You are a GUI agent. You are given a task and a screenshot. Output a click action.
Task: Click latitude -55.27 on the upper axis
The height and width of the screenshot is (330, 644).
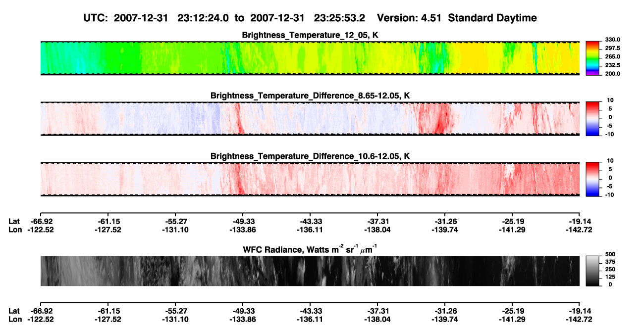click(x=175, y=221)
